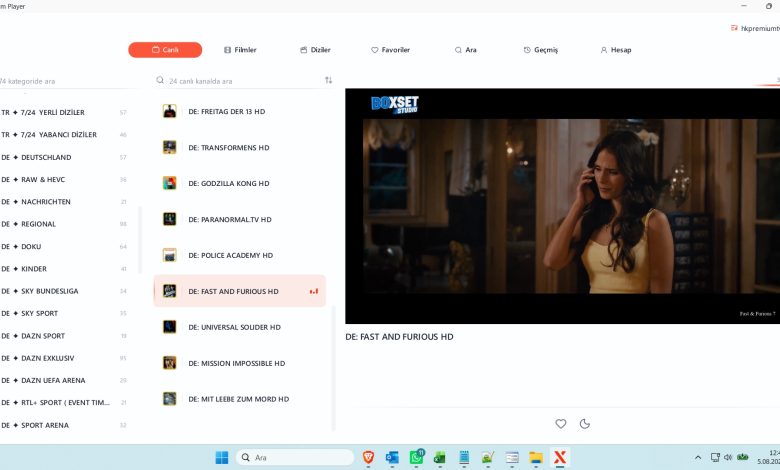Click the taskbar search box
Screen dimensions: 780x470
(x=295, y=457)
